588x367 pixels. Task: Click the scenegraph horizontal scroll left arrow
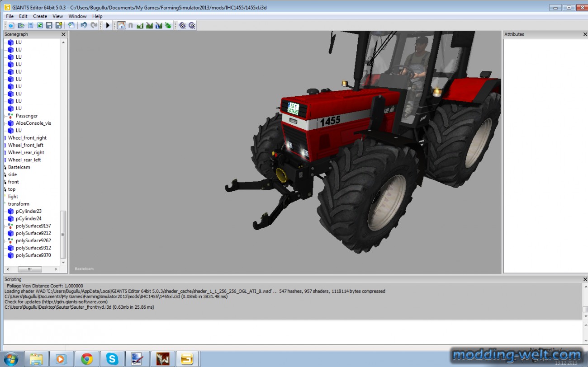7,269
